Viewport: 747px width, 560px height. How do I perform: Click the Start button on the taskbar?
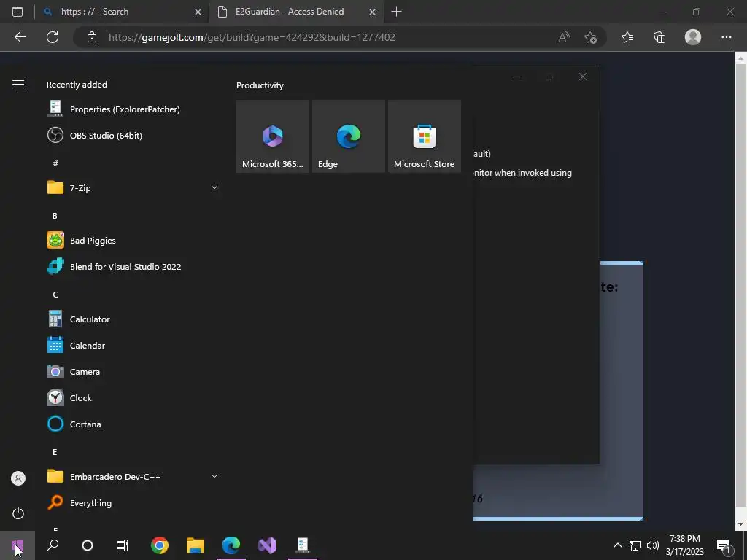(x=18, y=545)
